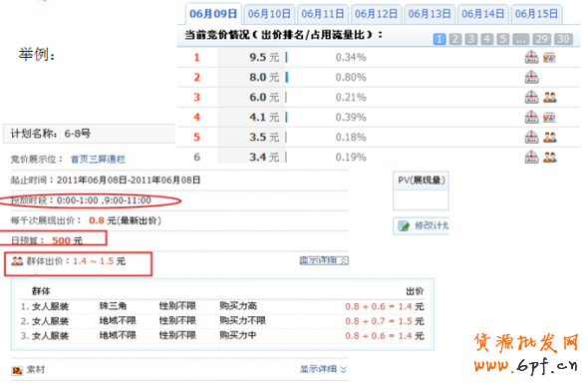Select group row 3 with 购买力中
588x387 pixels.
pyautogui.click(x=222, y=335)
